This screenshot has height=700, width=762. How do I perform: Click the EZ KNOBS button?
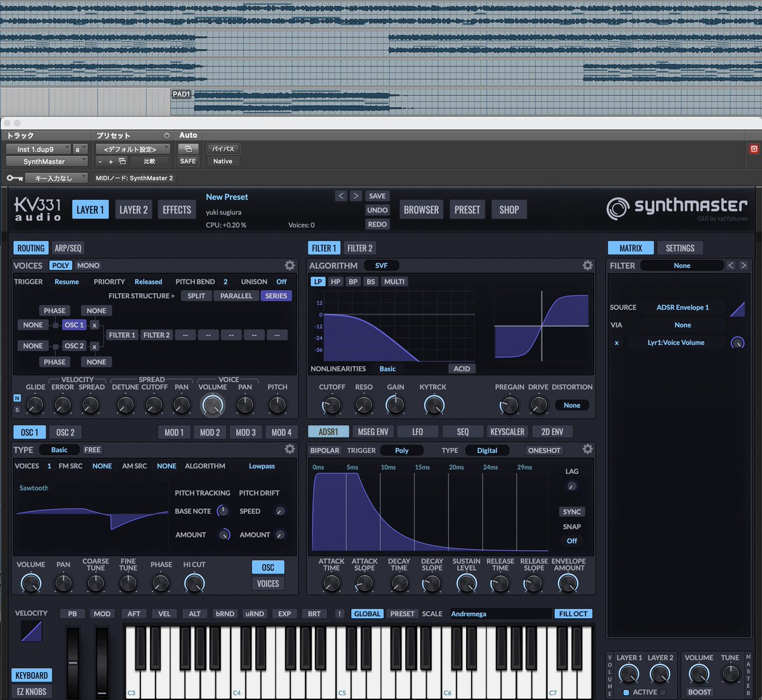(32, 692)
